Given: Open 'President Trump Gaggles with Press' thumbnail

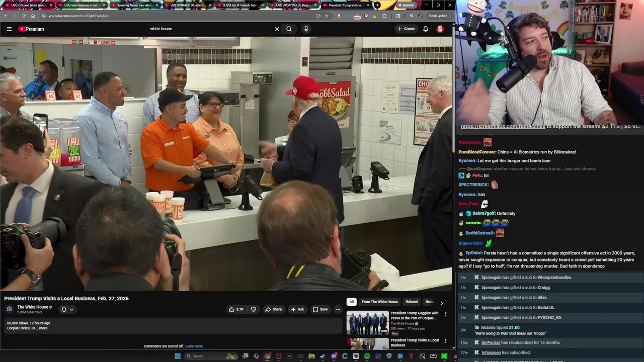Looking at the screenshot, I should click(x=367, y=323).
